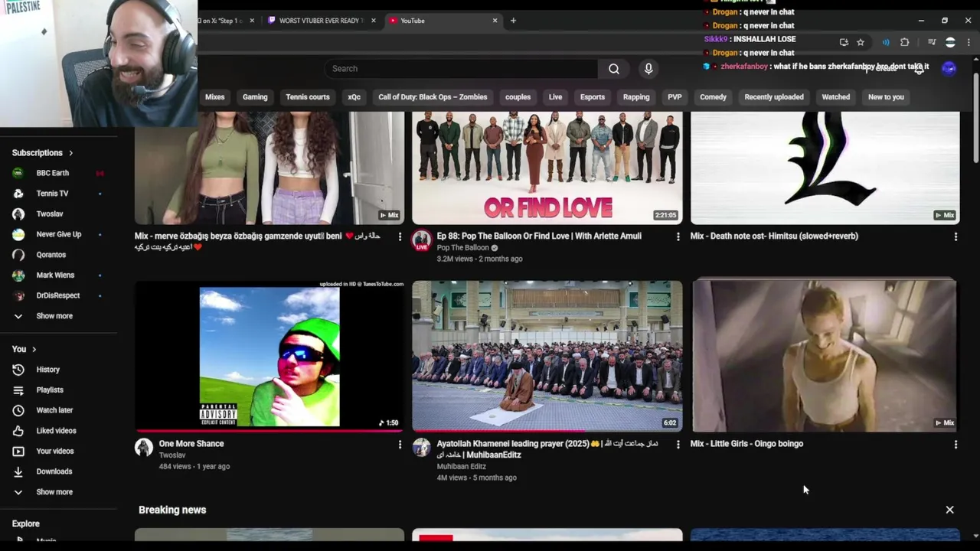Open the browser profile avatar
The height and width of the screenshot is (551, 980).
(950, 42)
